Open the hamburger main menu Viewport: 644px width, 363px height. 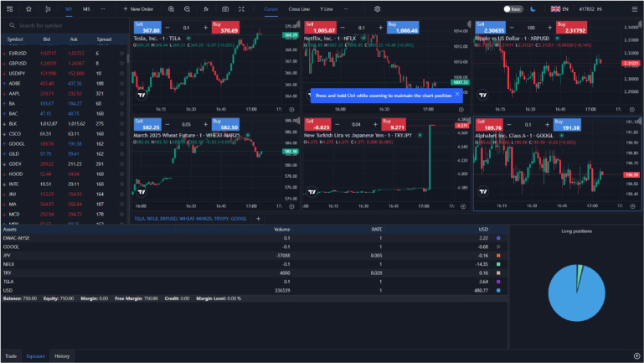(635, 9)
